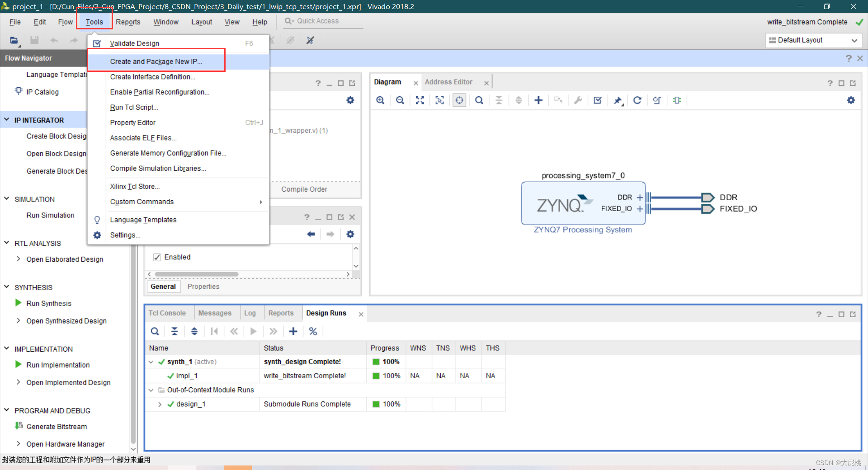Click the pin icon in Diagram toolbar

click(x=618, y=100)
